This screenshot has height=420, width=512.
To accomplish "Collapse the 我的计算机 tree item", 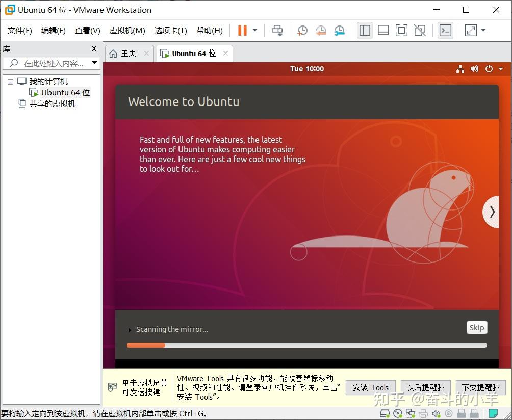I will click(x=10, y=81).
